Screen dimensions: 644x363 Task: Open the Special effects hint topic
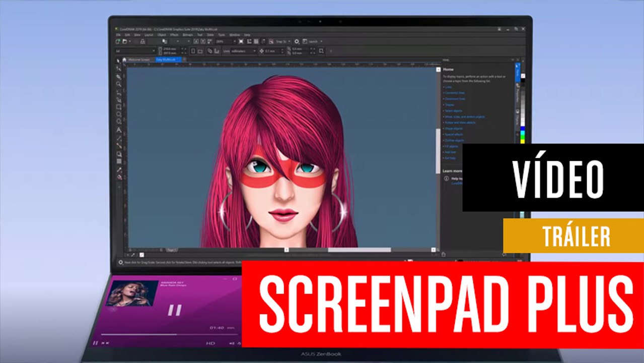[454, 134]
